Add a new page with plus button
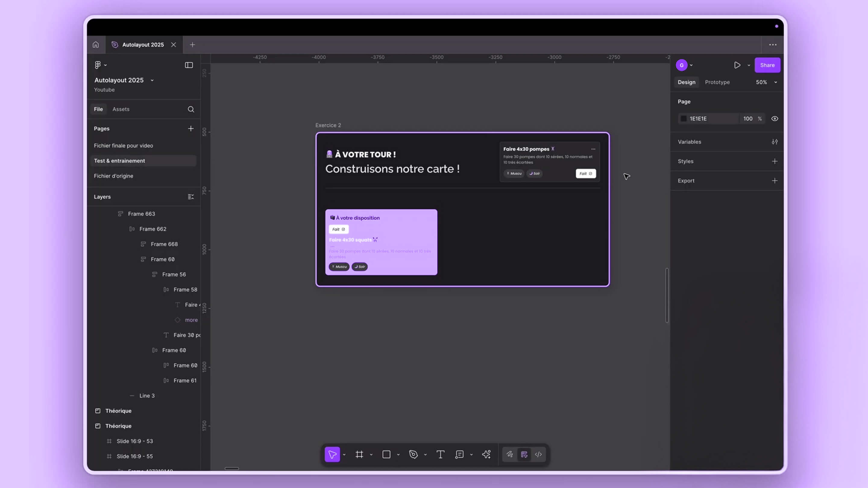This screenshot has height=488, width=868. (x=191, y=128)
